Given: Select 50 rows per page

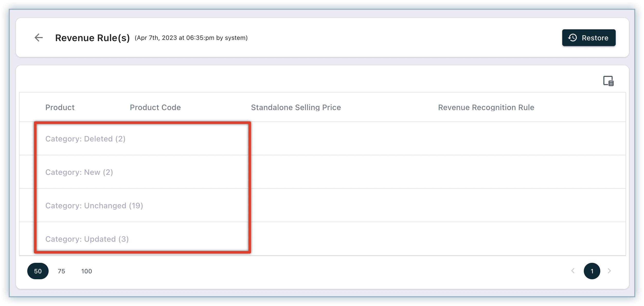Looking at the screenshot, I should (x=38, y=271).
